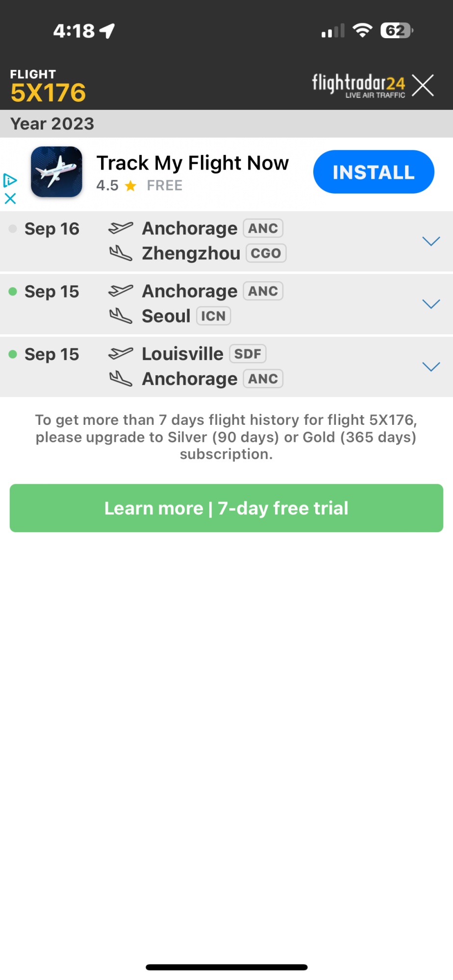Select the ICN airport code badge
Screen dimensions: 453x980
(213, 316)
